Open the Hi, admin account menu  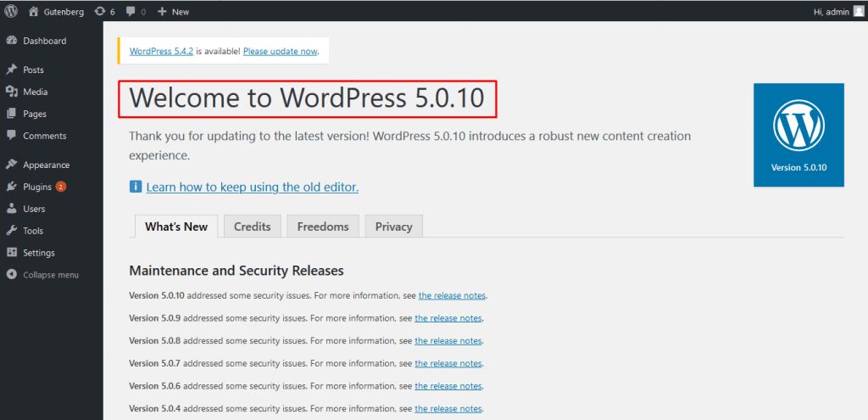(x=837, y=11)
